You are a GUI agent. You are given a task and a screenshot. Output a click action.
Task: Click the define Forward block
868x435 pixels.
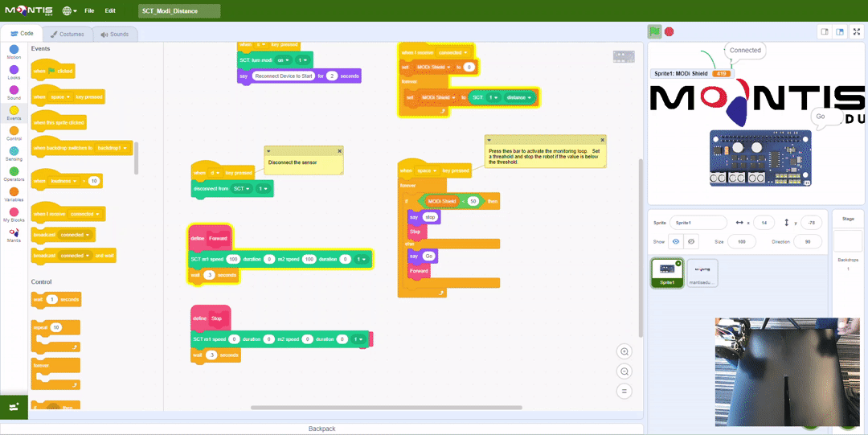point(209,238)
